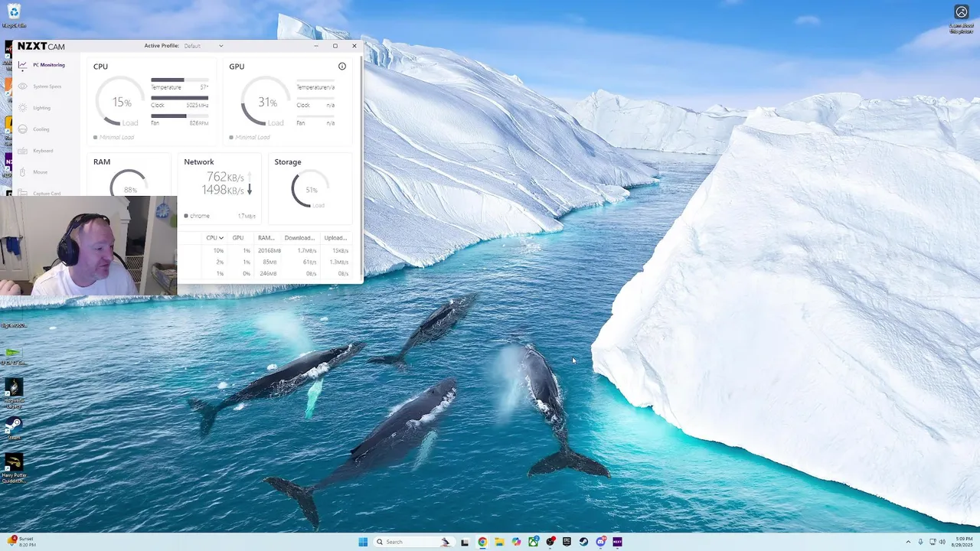Open Task View from the taskbar

pos(465,542)
